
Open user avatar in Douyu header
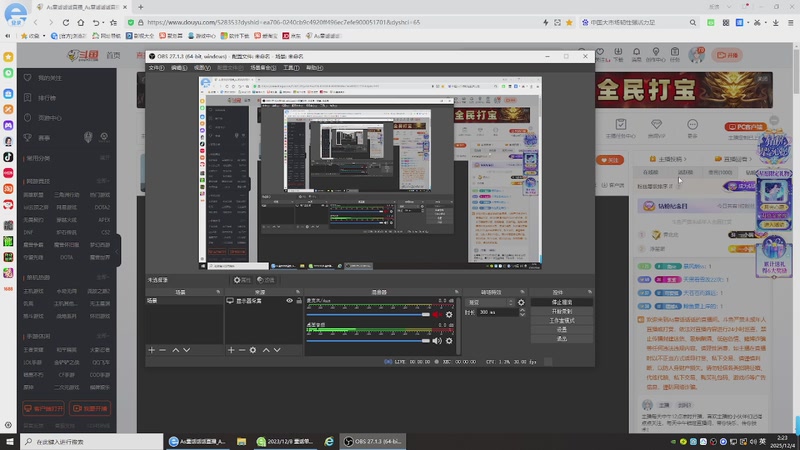(696, 55)
